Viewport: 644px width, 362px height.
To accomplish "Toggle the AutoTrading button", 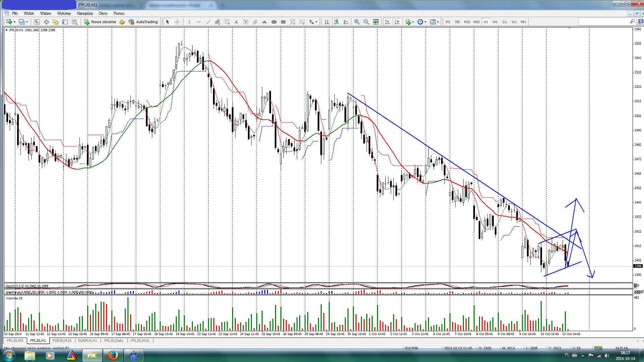I will click(143, 22).
